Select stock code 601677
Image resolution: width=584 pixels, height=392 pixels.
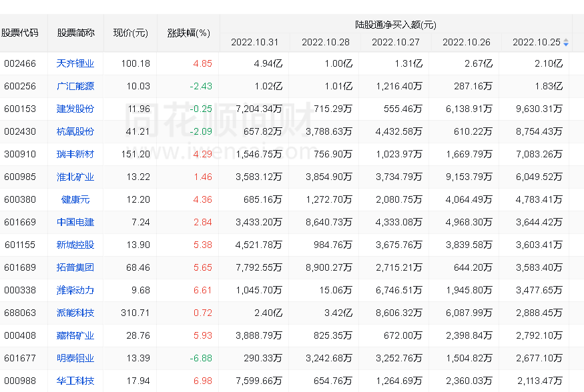pyautogui.click(x=20, y=359)
